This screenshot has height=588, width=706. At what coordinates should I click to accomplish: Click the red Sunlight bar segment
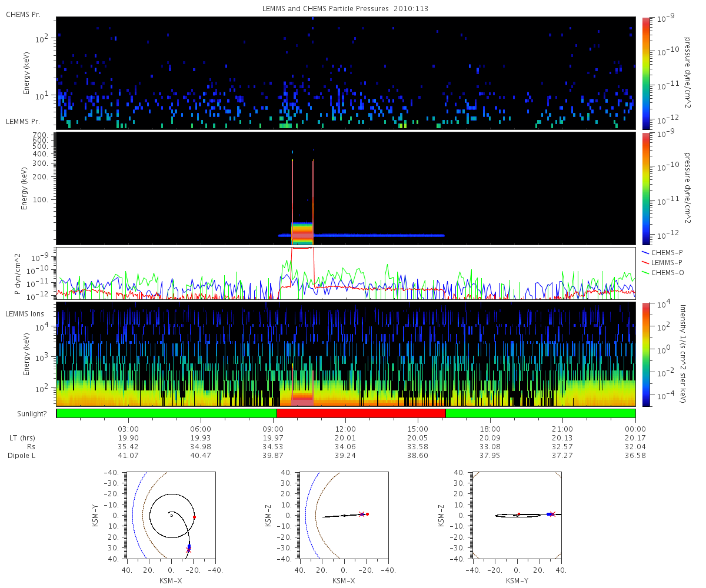click(x=361, y=413)
